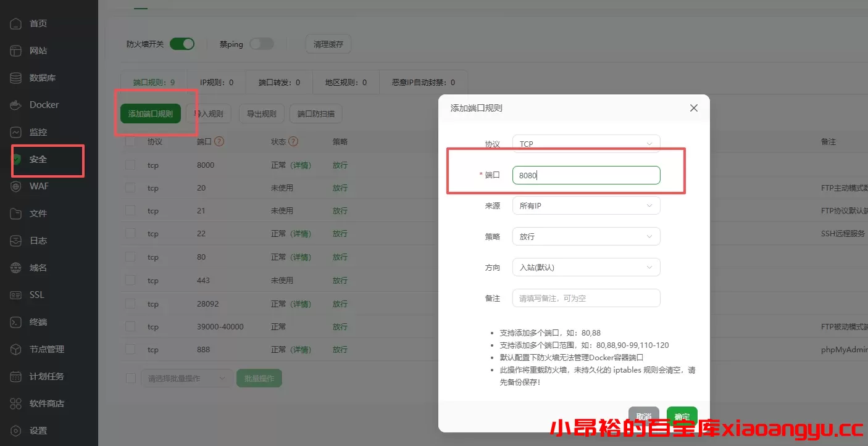Click the 备注 remark input field
This screenshot has height=446, width=868.
click(x=585, y=298)
